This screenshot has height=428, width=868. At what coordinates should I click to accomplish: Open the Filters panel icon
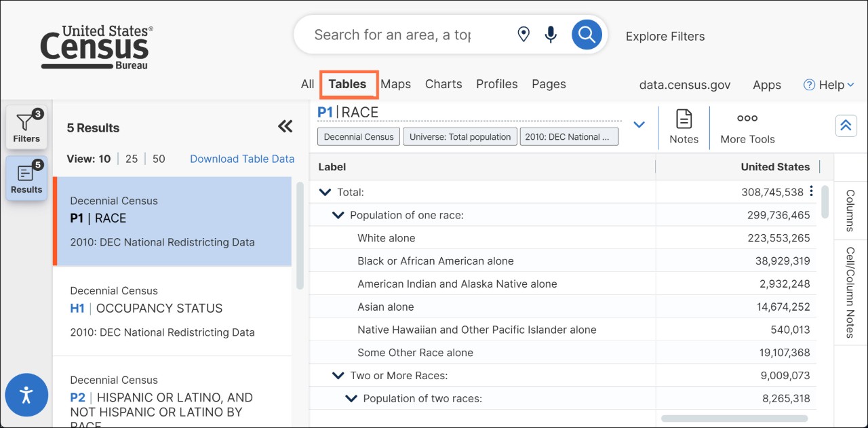(x=26, y=125)
